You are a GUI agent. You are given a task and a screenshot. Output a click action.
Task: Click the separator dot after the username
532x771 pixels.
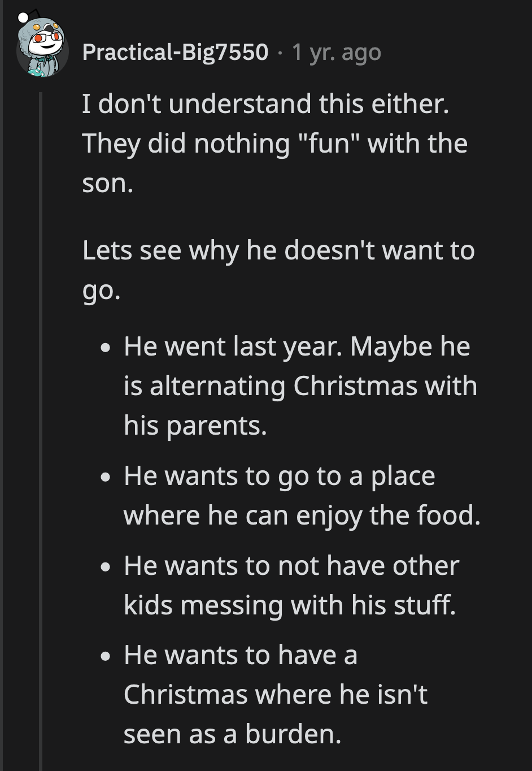coord(281,54)
